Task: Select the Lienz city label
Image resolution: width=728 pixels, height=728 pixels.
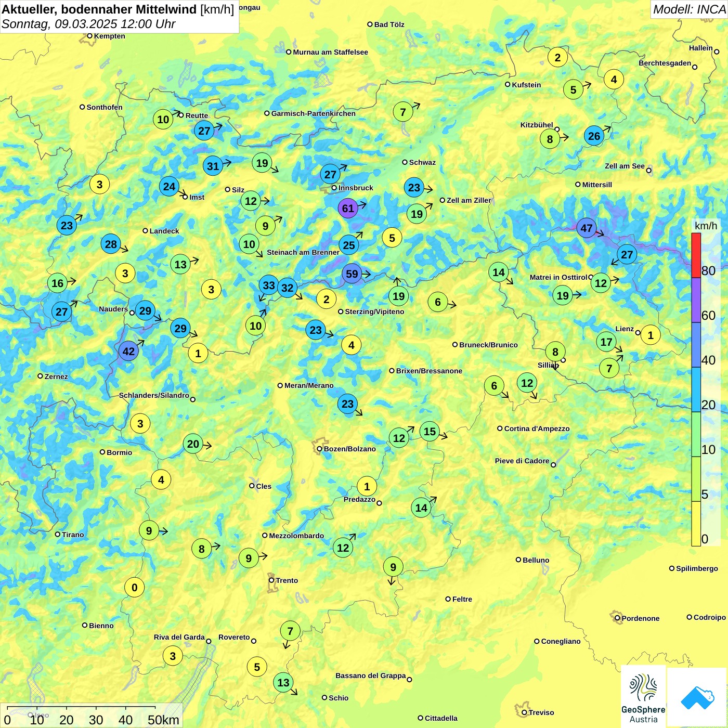Action: coord(625,329)
